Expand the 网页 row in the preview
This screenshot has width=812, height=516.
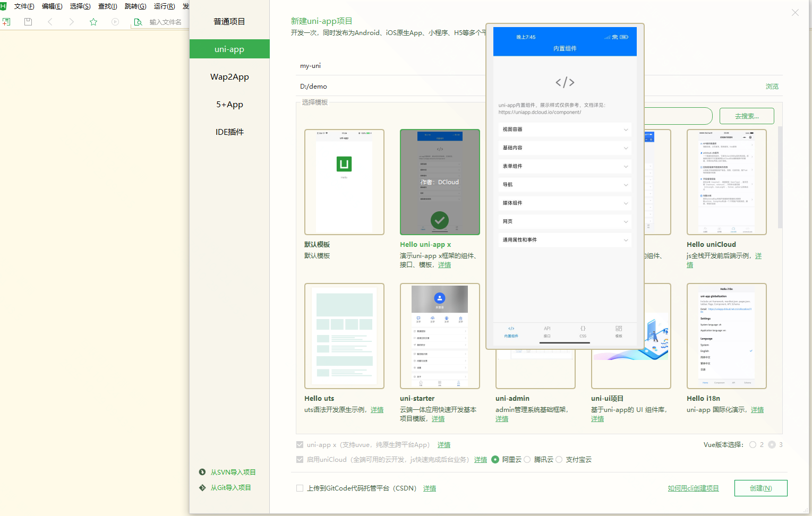[x=565, y=221]
